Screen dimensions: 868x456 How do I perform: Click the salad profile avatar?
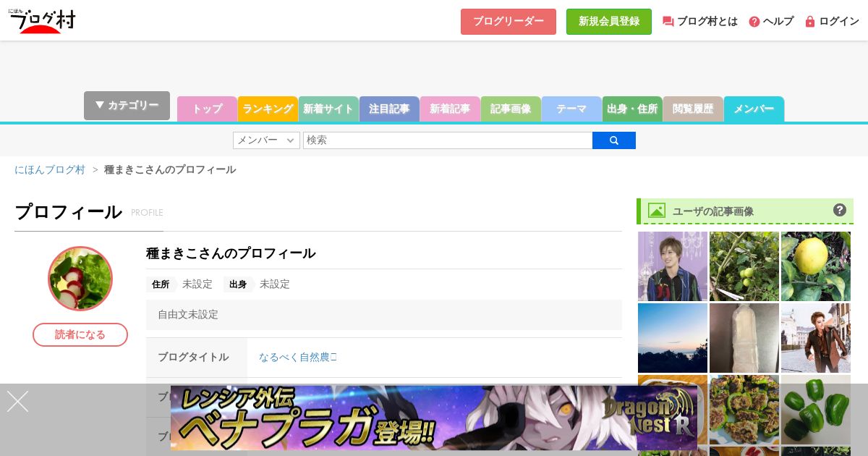80,279
